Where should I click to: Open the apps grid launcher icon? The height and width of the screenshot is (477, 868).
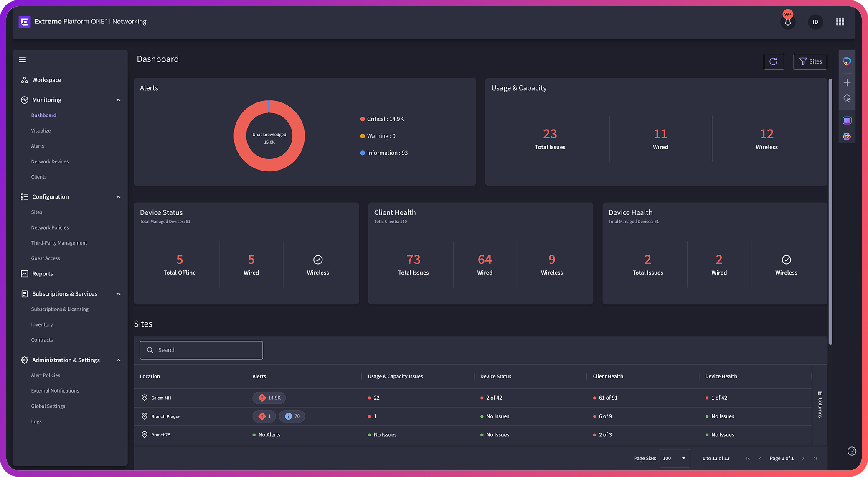pos(840,21)
